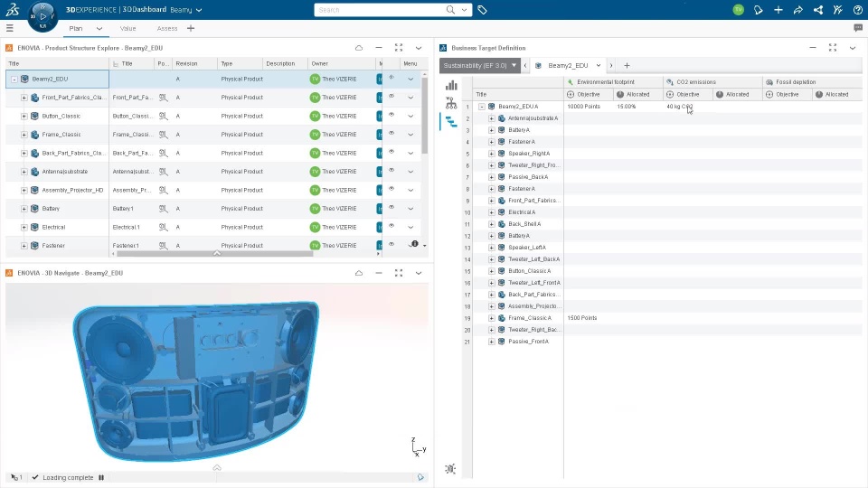Toggle visibility eye for Beamy2_EDU row
This screenshot has width=868, height=488.
click(392, 78)
